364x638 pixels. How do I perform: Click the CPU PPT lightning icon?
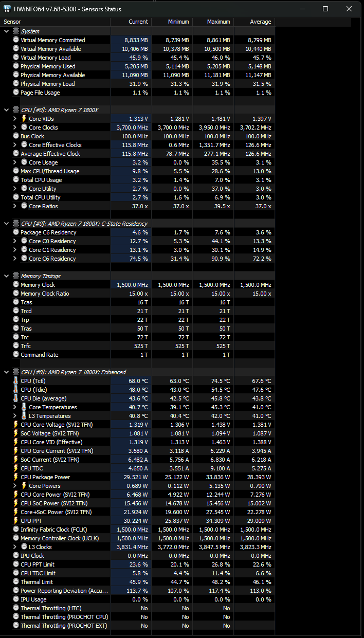coord(16,521)
